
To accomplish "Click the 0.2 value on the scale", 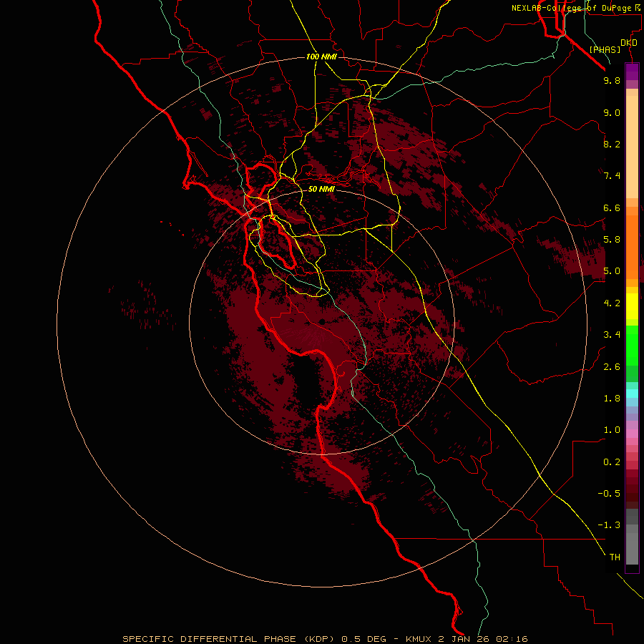I will [612, 462].
